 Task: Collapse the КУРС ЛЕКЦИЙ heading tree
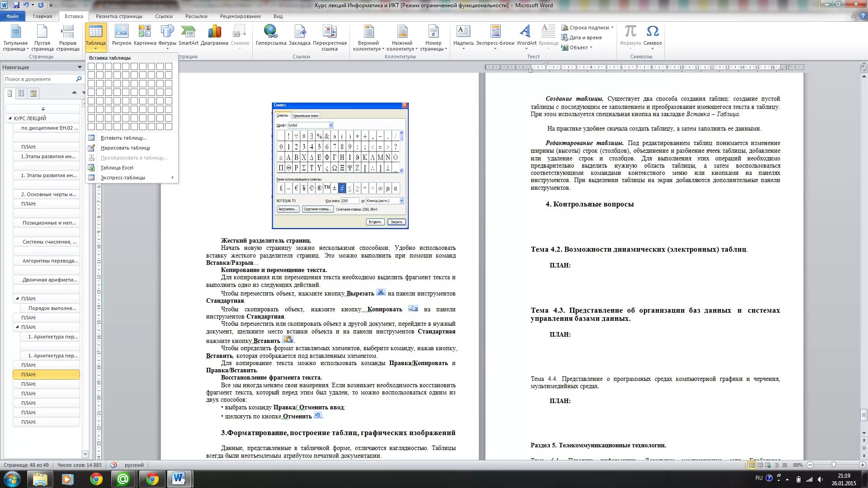coord(10,118)
